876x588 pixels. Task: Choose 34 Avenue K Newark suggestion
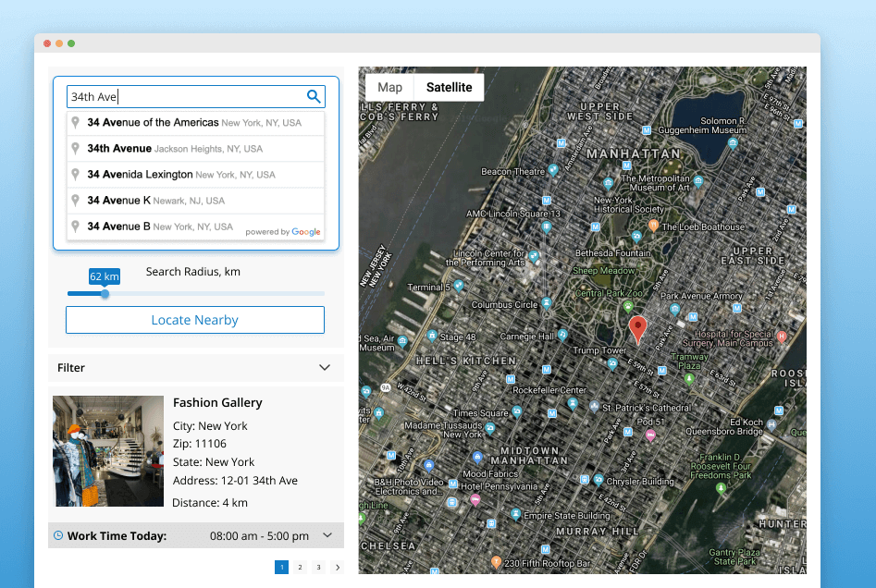click(195, 201)
